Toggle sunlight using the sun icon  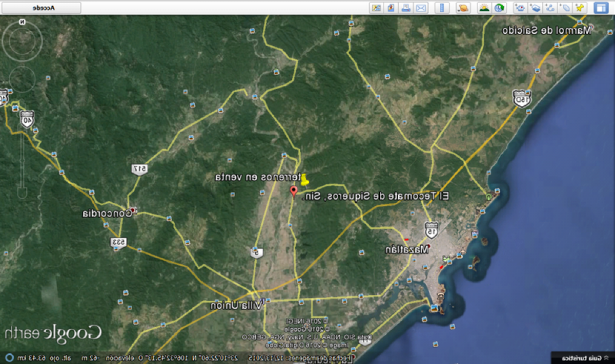point(484,8)
